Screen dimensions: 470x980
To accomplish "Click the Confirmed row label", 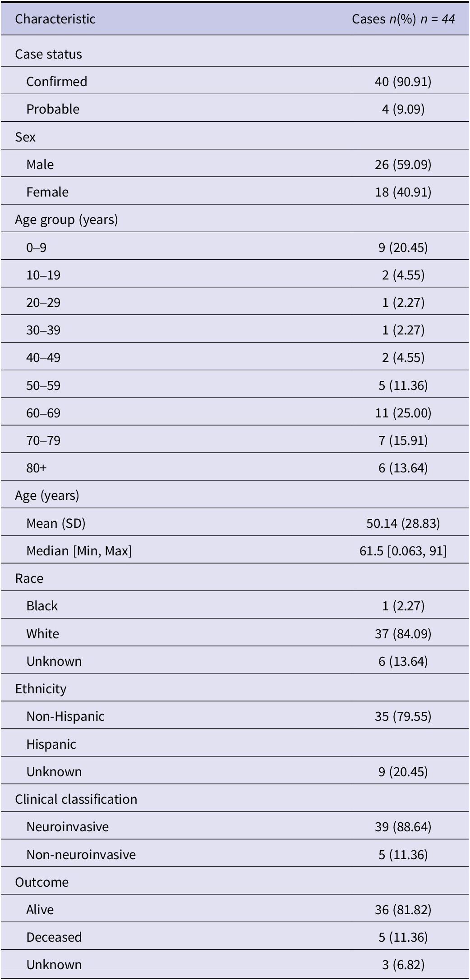I will 56,82.
